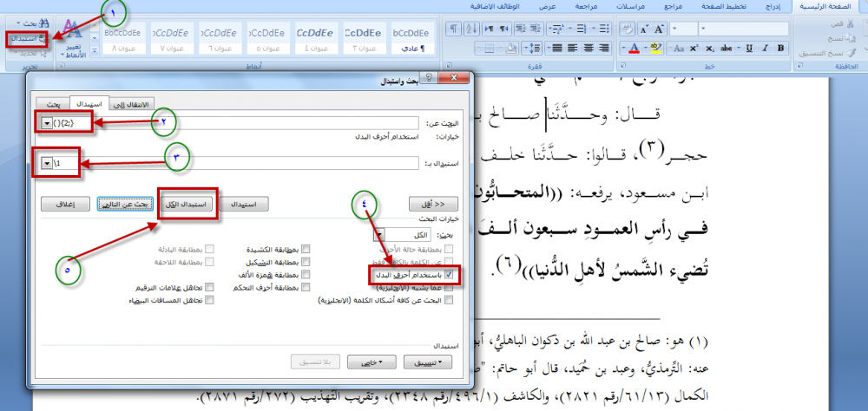This screenshot has width=868, height=411.
Task: Toggle the show paragraph marks icon
Action: pos(452,28)
